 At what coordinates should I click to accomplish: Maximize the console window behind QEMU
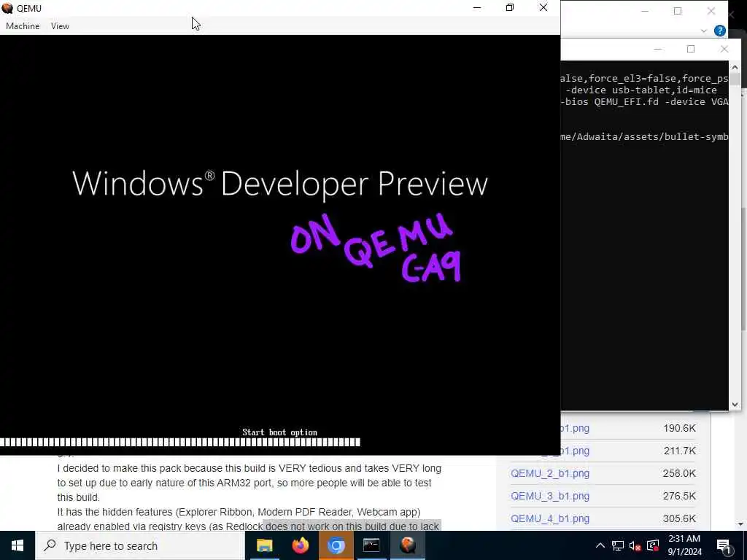click(691, 49)
